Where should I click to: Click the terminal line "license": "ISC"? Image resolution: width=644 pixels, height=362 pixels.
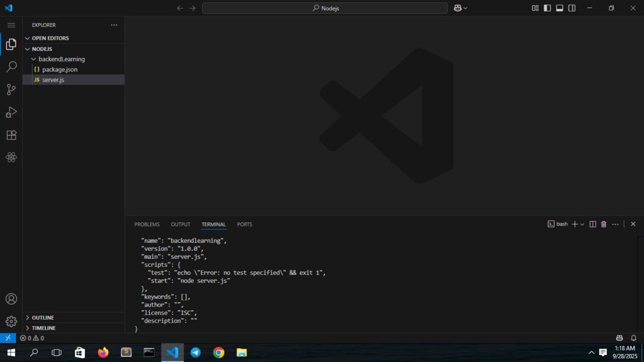(169, 313)
